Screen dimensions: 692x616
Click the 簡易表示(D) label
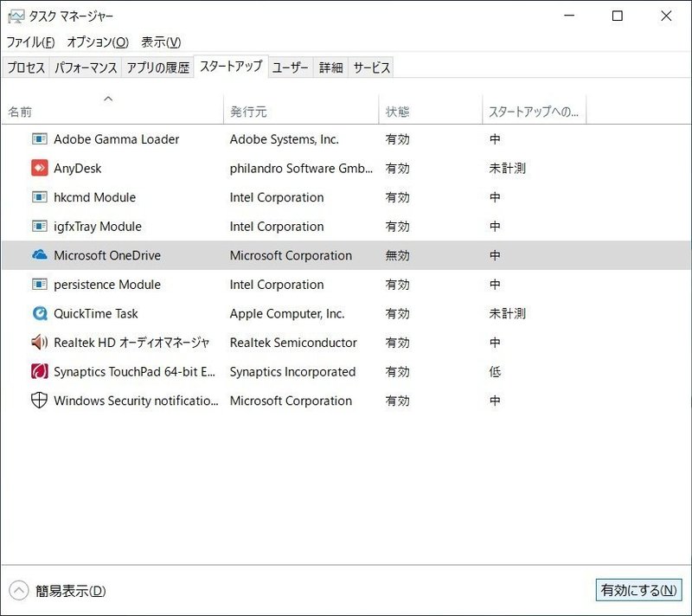[71, 591]
